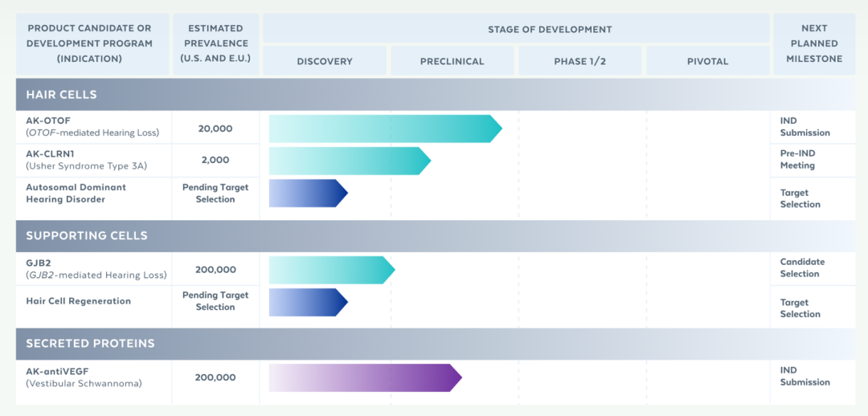Select the Discovery stage column header

pos(325,61)
